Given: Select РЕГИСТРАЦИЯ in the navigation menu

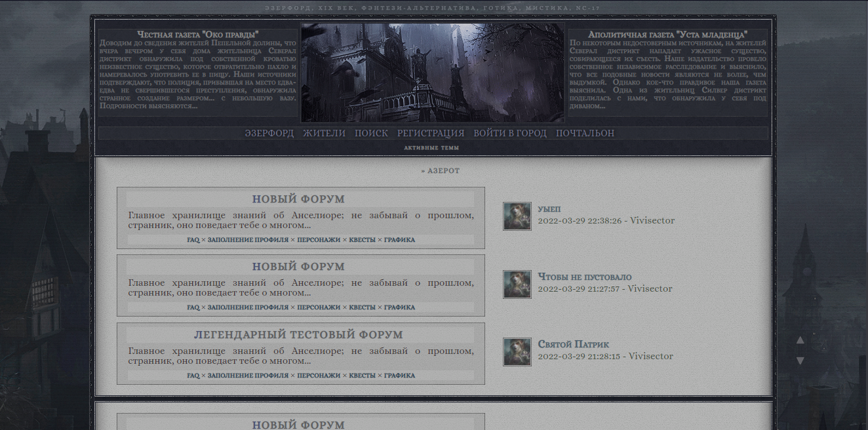Looking at the screenshot, I should point(431,133).
